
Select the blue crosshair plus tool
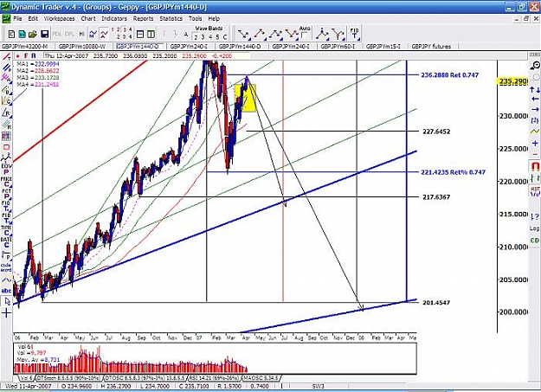pyautogui.click(x=6, y=313)
